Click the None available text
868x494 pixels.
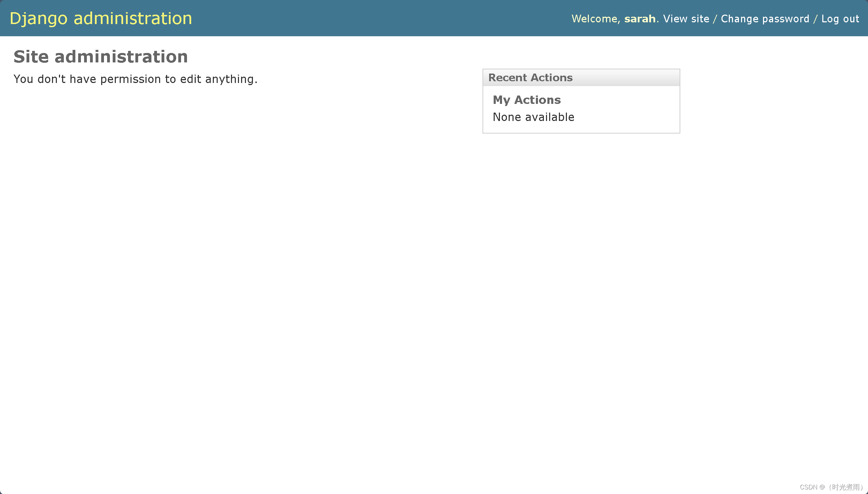533,117
